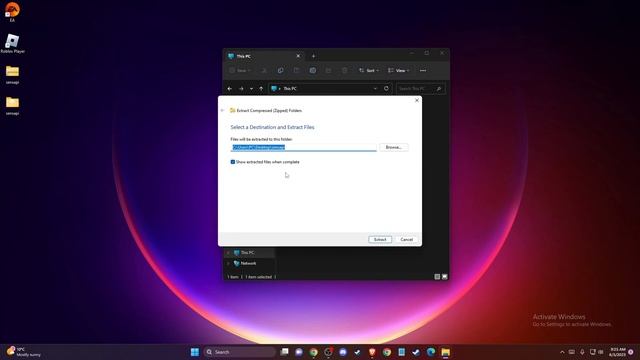Click the Delete trash icon in File Explorer
The image size is (640, 360).
[x=345, y=71]
